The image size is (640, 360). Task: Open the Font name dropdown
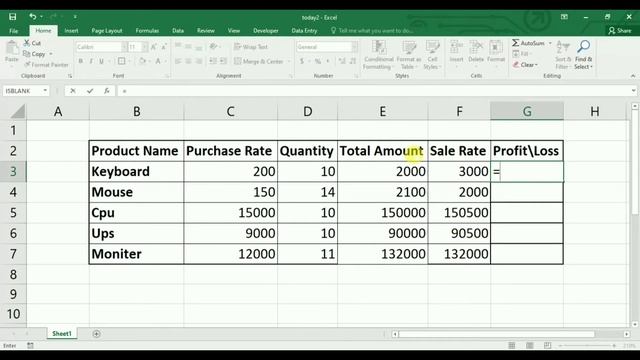[124, 47]
